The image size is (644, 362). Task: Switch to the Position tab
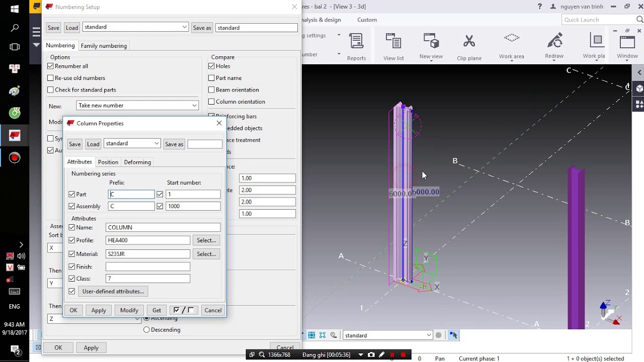coord(108,162)
